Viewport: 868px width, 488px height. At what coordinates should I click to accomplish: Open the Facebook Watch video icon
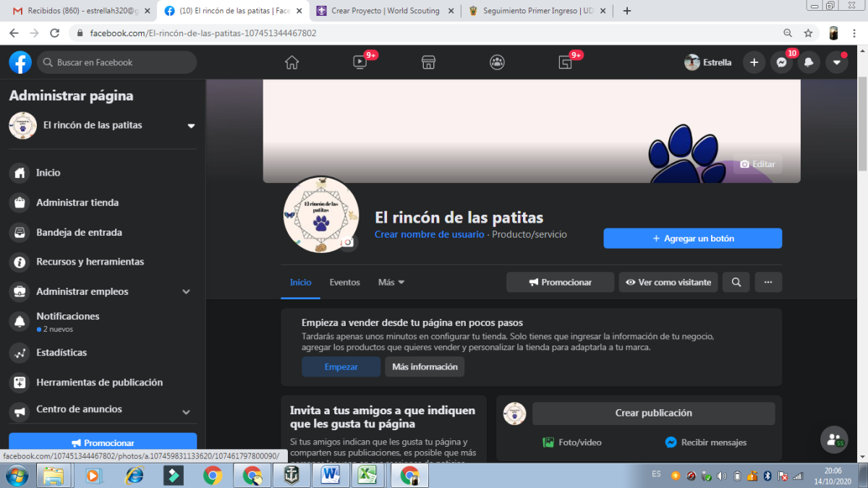tap(359, 62)
